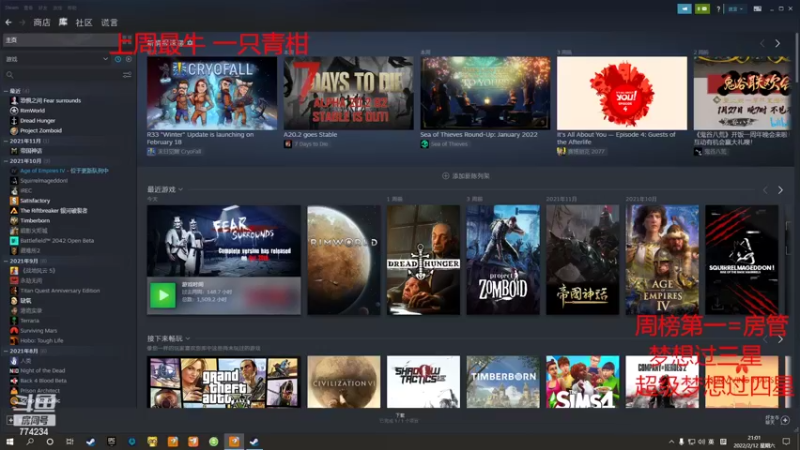Select Satisfactory in the sidebar
800x450 pixels.
tap(35, 201)
